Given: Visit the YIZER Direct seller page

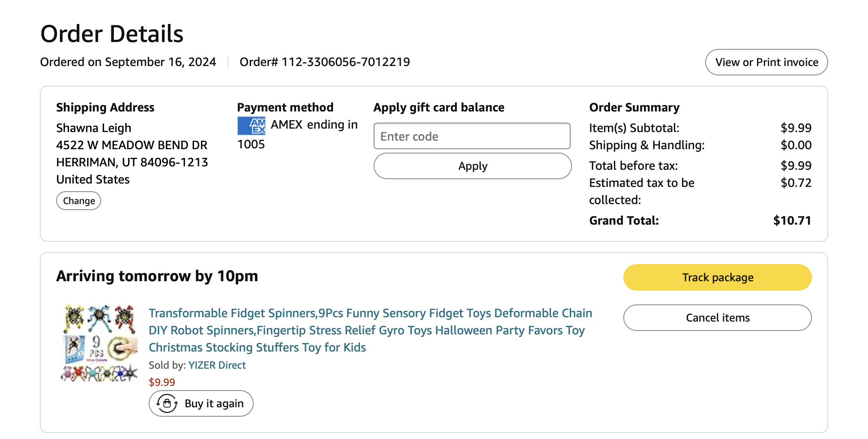Looking at the screenshot, I should 217,365.
